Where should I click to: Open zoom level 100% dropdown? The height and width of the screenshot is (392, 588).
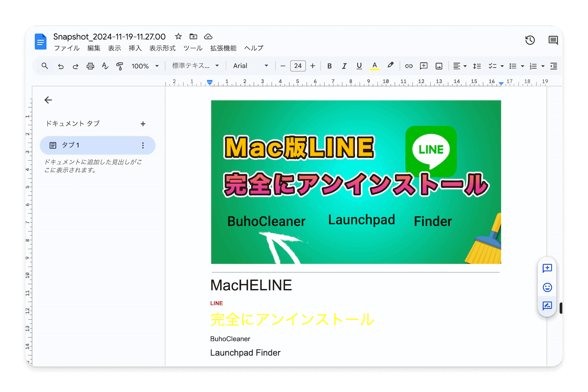(145, 66)
